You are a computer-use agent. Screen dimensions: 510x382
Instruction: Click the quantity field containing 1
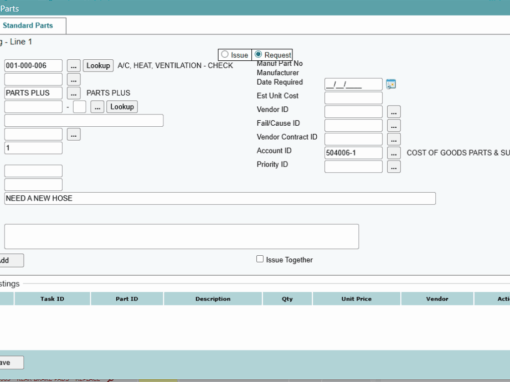pos(33,148)
